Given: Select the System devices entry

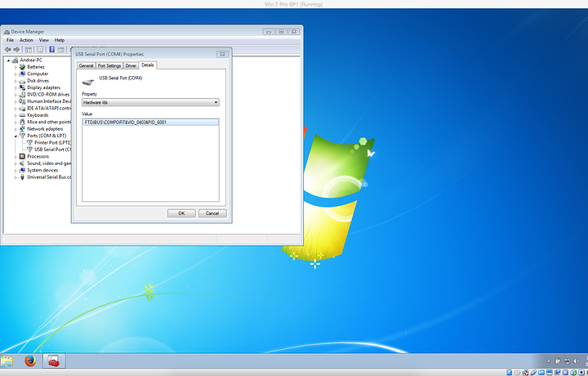Looking at the screenshot, I should coord(42,170).
